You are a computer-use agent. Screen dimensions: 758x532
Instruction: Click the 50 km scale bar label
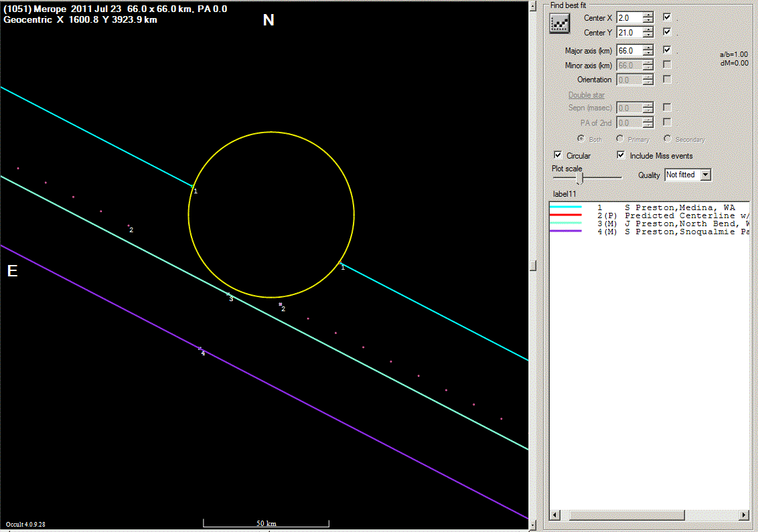coord(267,523)
